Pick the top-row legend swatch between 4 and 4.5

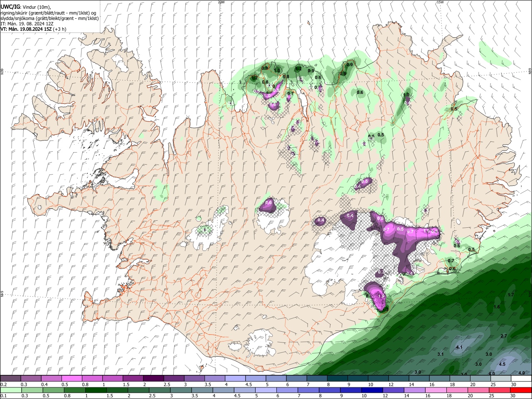point(234,379)
